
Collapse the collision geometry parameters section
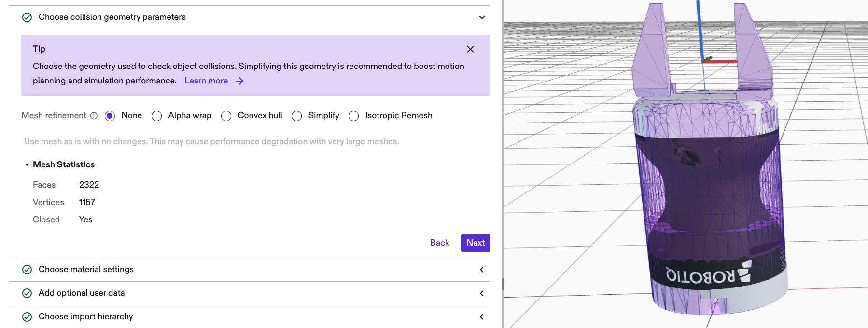point(482,17)
